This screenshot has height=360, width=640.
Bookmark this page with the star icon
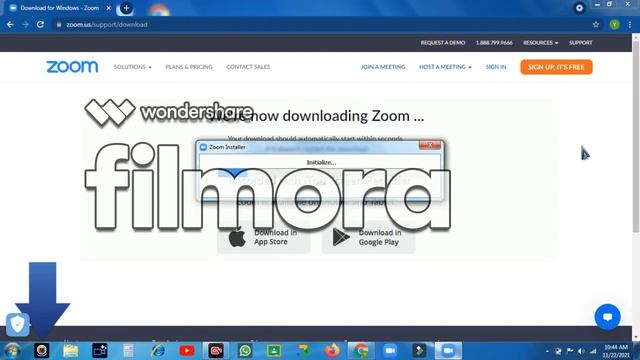pyautogui.click(x=596, y=24)
